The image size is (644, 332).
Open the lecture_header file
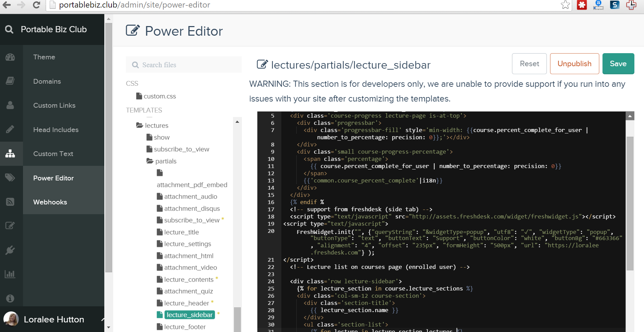tap(186, 303)
